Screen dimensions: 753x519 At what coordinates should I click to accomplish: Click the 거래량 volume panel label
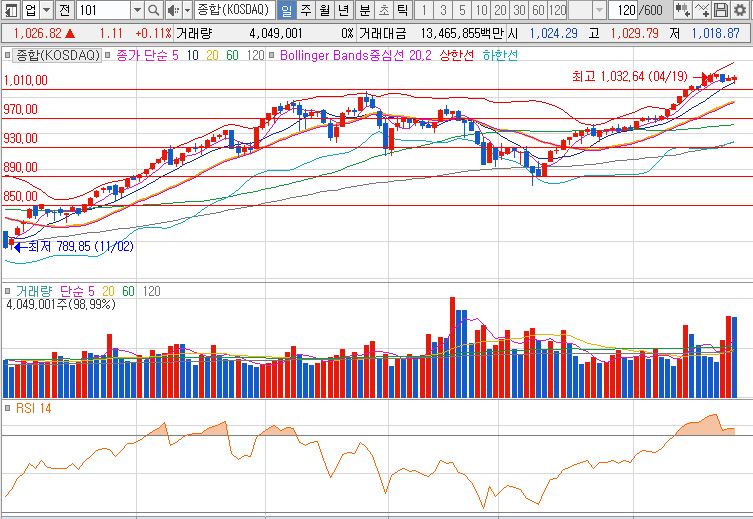pyautogui.click(x=34, y=291)
